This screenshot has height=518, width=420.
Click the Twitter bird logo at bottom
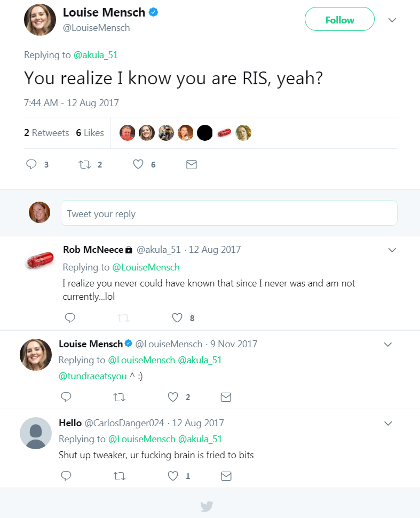click(x=207, y=506)
